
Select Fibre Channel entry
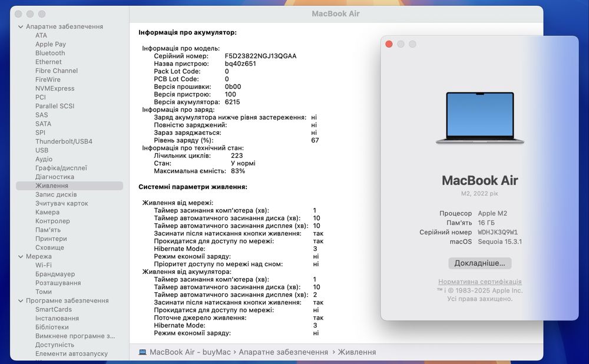click(57, 71)
